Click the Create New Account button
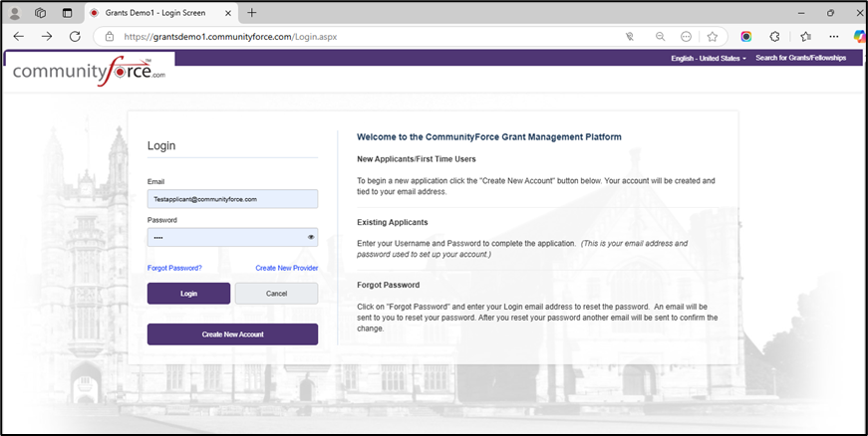The width and height of the screenshot is (868, 436). [x=232, y=334]
